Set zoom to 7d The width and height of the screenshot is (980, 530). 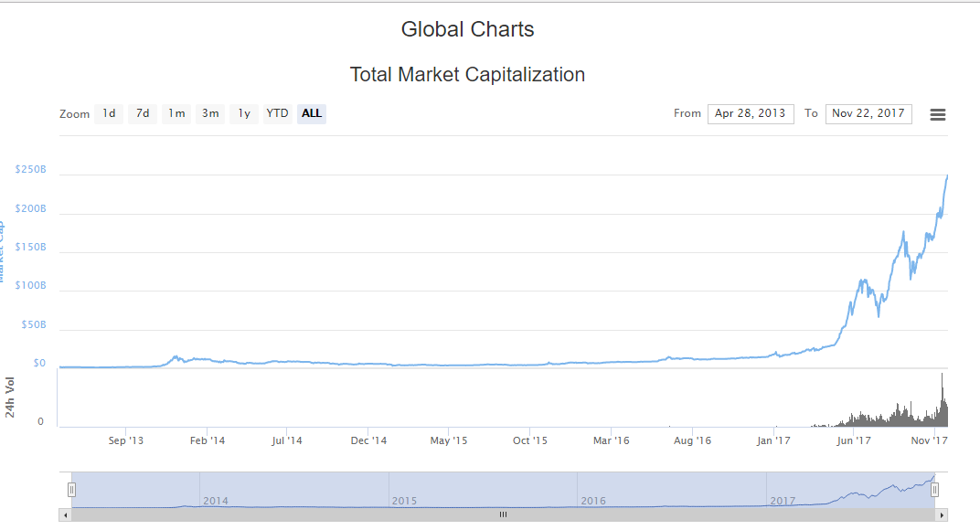pyautogui.click(x=143, y=113)
